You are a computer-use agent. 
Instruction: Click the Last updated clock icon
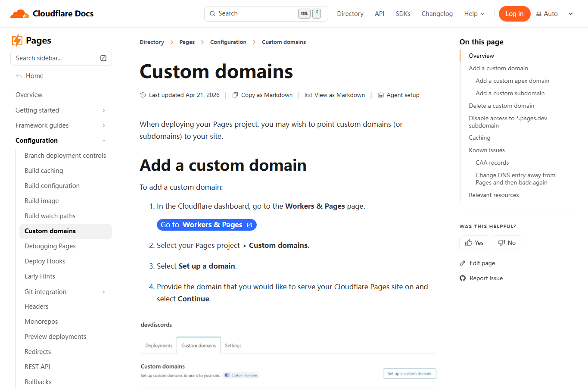point(143,95)
